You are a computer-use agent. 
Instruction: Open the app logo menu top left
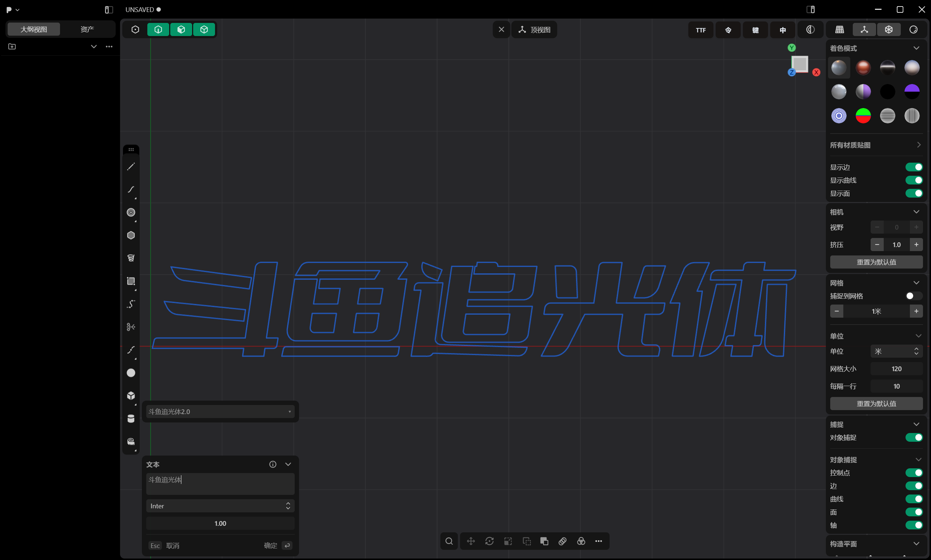click(x=12, y=10)
